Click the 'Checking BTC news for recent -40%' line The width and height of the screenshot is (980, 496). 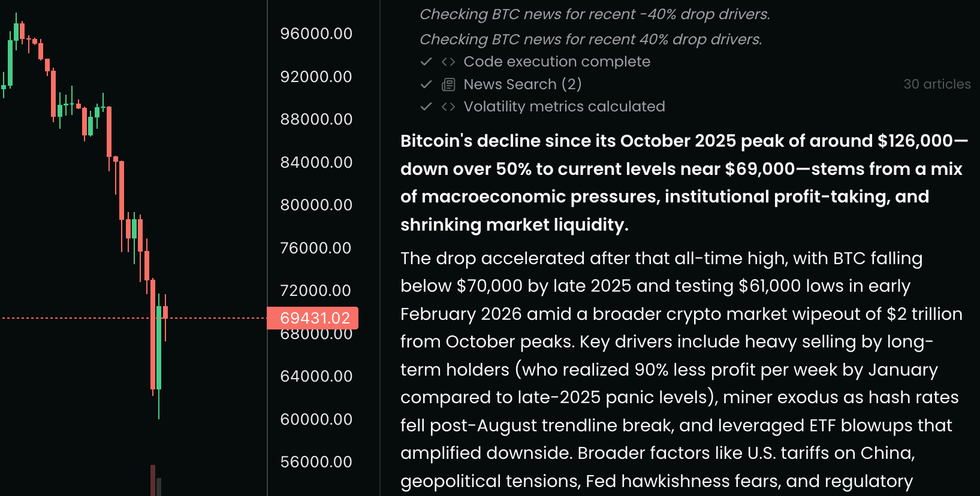594,14
